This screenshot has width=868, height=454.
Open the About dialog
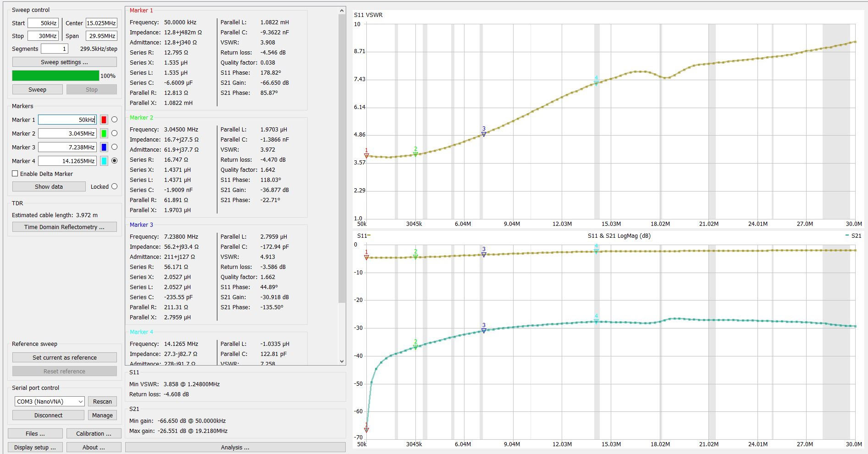click(x=94, y=447)
